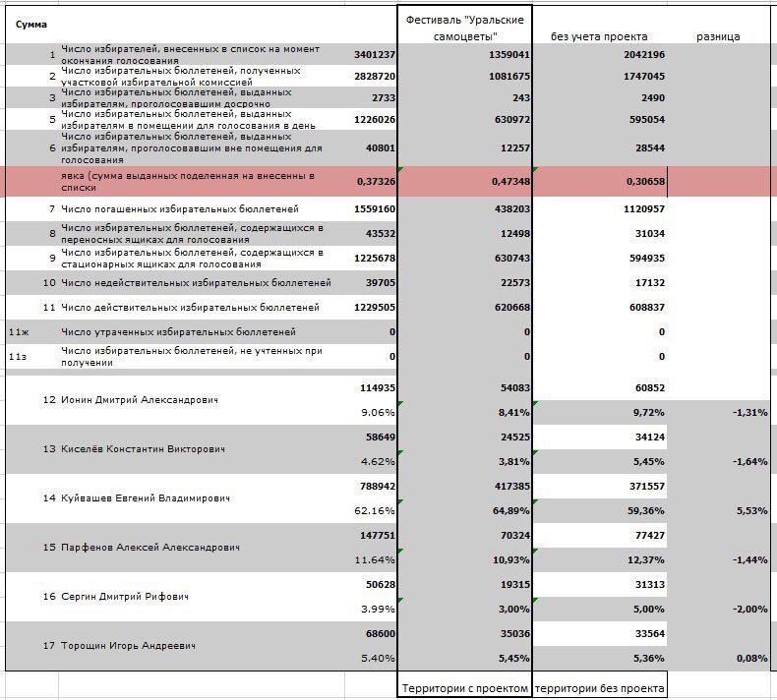
Task: Select cell with 630972
Action: point(512,119)
